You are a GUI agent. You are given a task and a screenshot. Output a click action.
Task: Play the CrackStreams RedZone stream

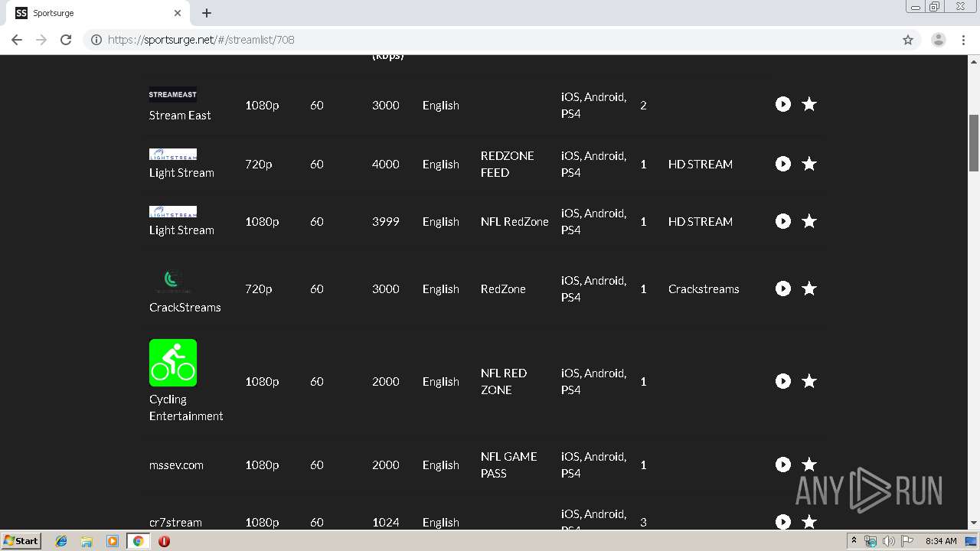[x=782, y=289]
